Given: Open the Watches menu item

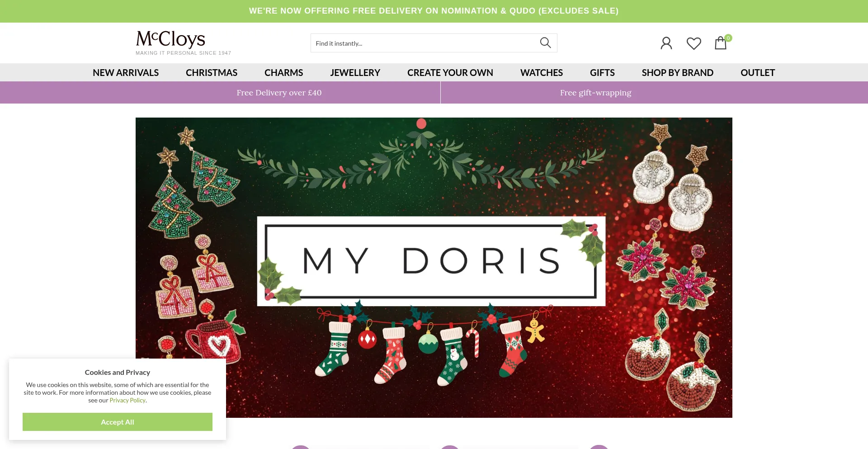Looking at the screenshot, I should (x=542, y=72).
